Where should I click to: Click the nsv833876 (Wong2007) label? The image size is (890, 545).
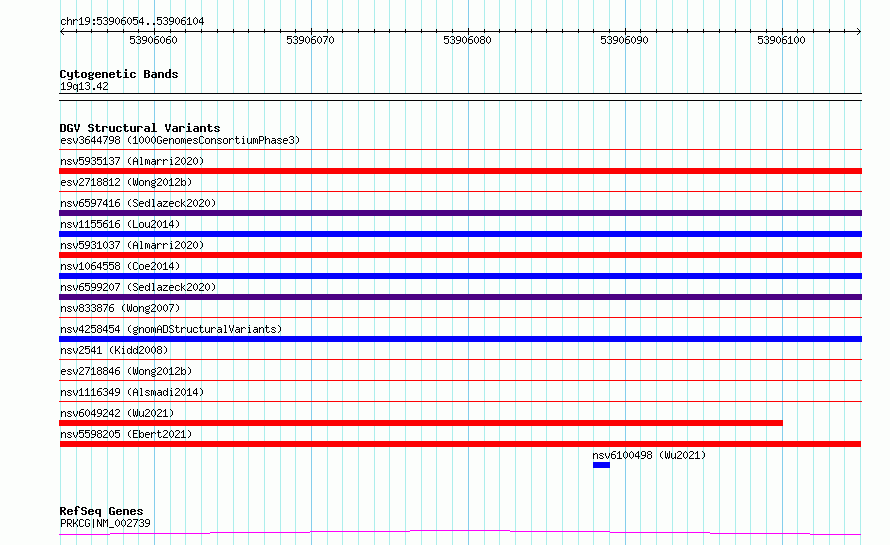pyautogui.click(x=120, y=308)
